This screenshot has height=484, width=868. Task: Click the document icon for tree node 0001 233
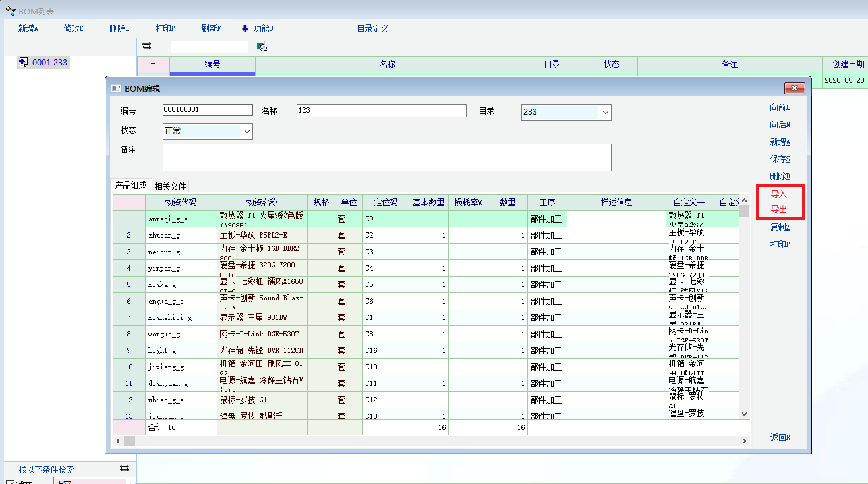point(23,63)
